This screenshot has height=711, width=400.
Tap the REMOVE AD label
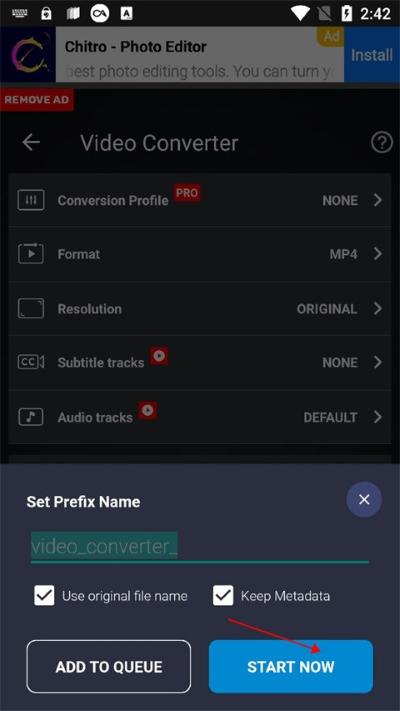[x=37, y=100]
